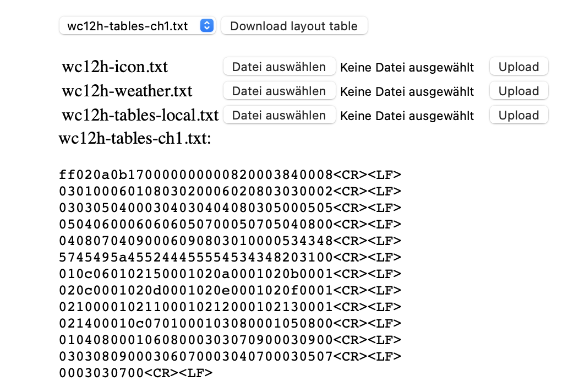Viewport: 579px width, 392px height.
Task: Click the wc12h-tables-local.txt label
Action: [x=140, y=116]
